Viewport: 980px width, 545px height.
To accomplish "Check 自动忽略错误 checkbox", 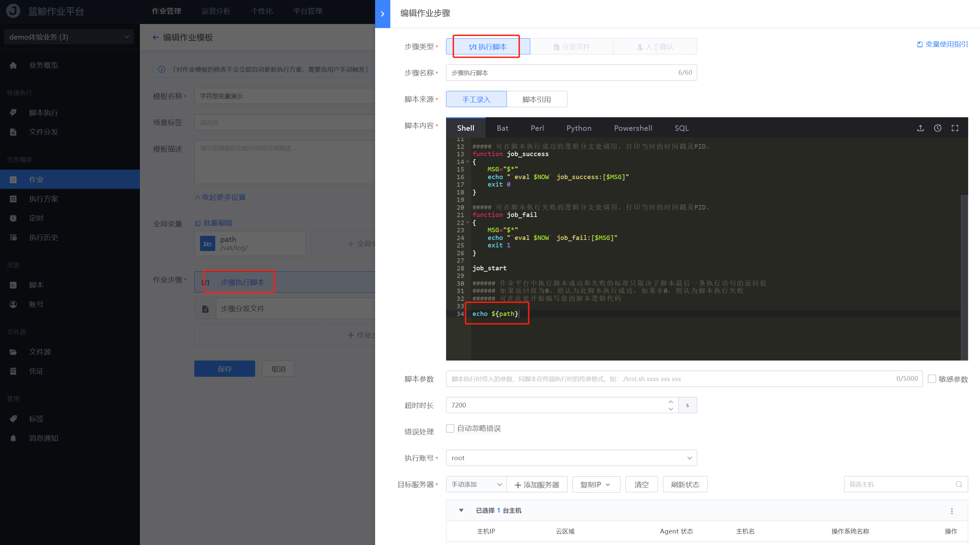I will 450,429.
